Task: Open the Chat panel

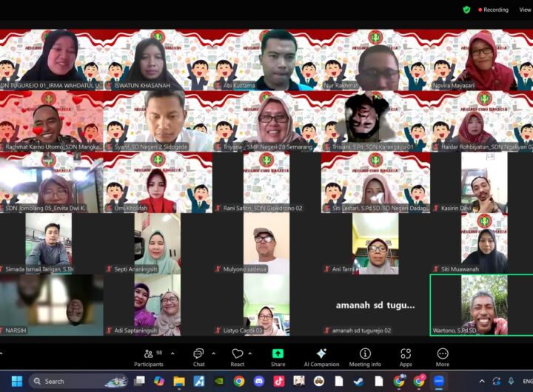Action: (x=198, y=356)
